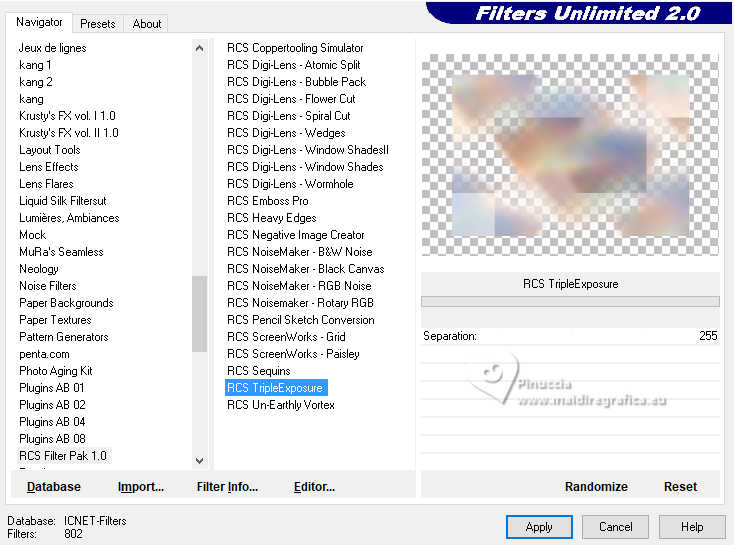This screenshot has width=734, height=545.
Task: Choose RCS NoiseMaker - B&W Noise
Action: click(x=300, y=252)
